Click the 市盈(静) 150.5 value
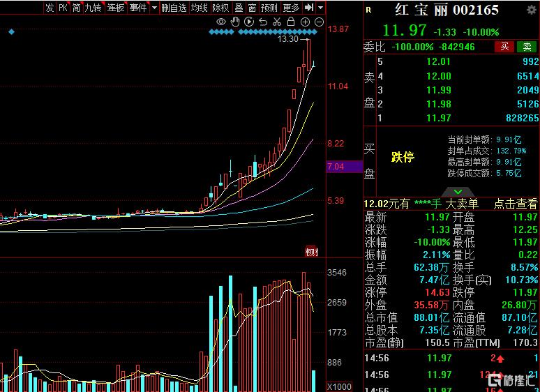 coord(437,342)
